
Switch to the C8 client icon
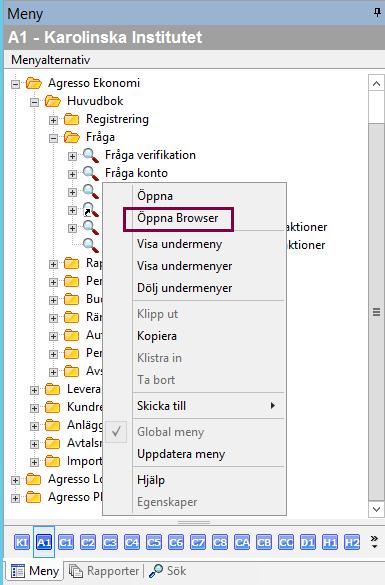pos(220,542)
